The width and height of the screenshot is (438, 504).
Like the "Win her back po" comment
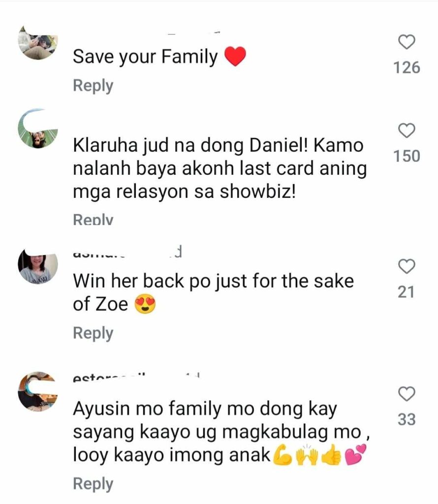pos(407,266)
